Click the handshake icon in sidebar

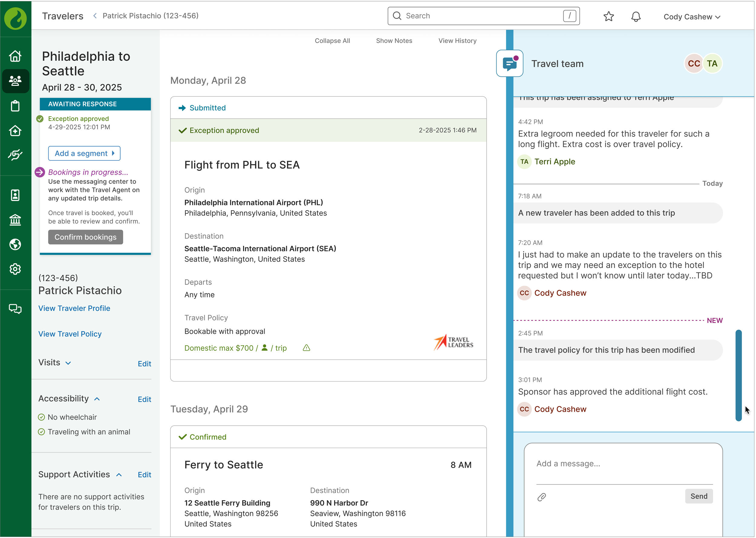[15, 154]
